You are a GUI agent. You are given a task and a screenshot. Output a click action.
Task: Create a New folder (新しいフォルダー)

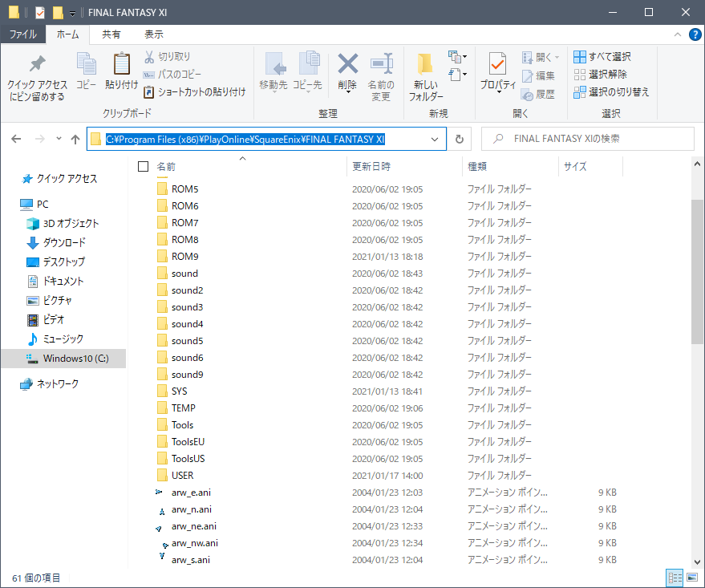pos(425,77)
